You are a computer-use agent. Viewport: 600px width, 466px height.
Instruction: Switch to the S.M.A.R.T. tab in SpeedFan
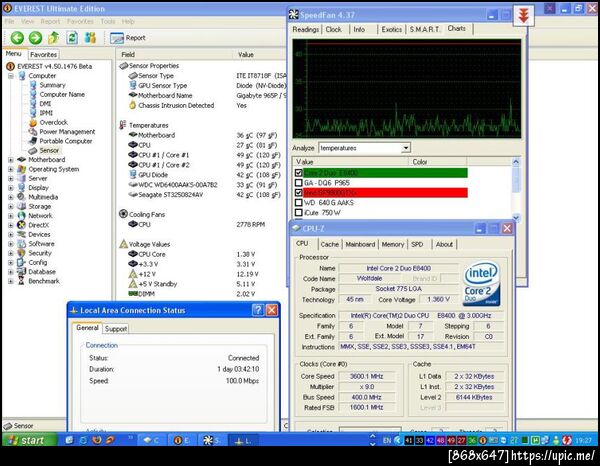tap(423, 29)
